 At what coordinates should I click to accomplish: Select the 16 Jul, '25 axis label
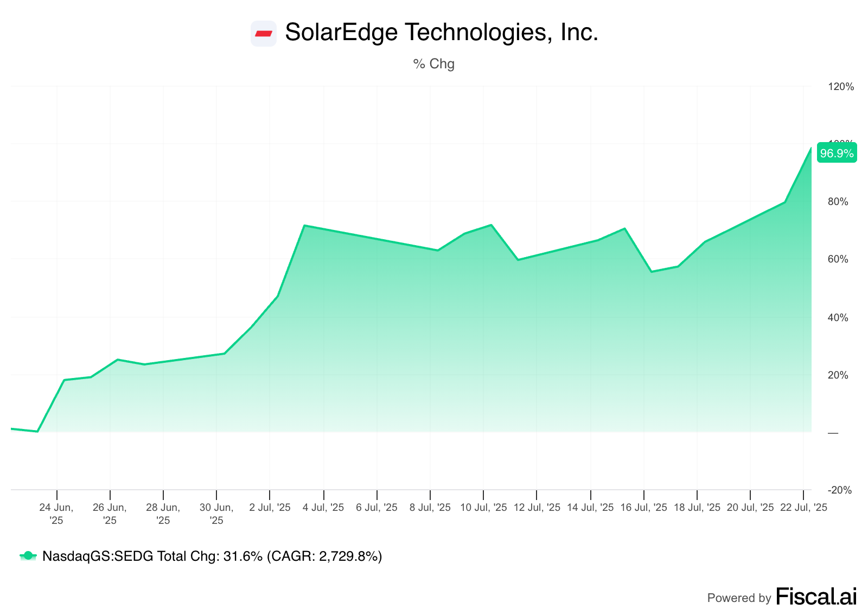(x=643, y=508)
